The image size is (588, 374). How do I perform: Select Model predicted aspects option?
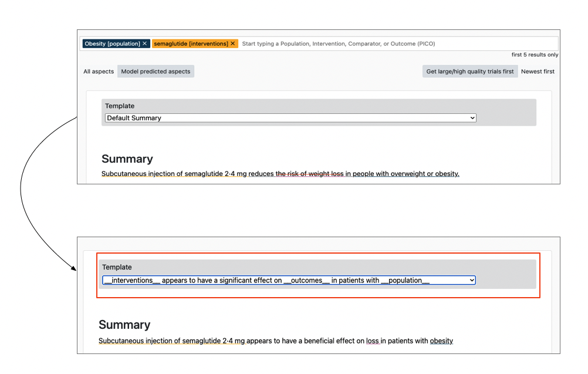click(x=156, y=72)
